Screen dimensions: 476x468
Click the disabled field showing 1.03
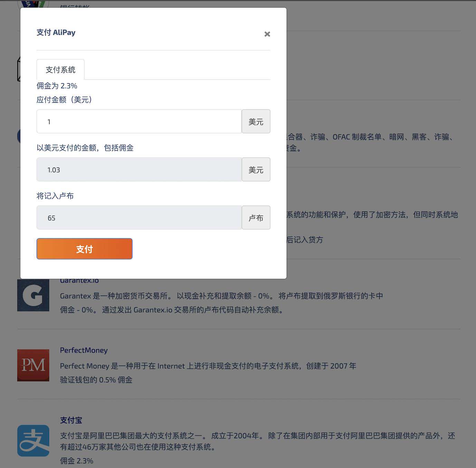(x=138, y=169)
